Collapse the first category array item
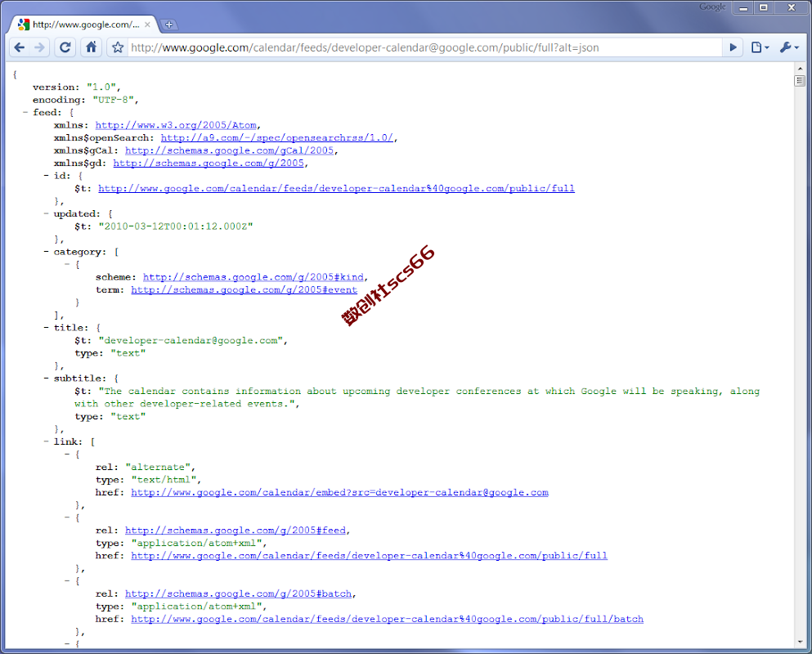 [67, 264]
